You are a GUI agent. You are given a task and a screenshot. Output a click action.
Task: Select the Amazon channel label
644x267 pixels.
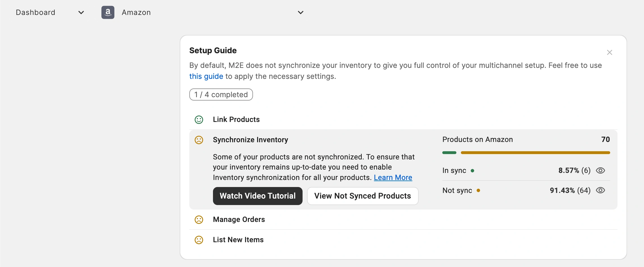click(x=136, y=12)
